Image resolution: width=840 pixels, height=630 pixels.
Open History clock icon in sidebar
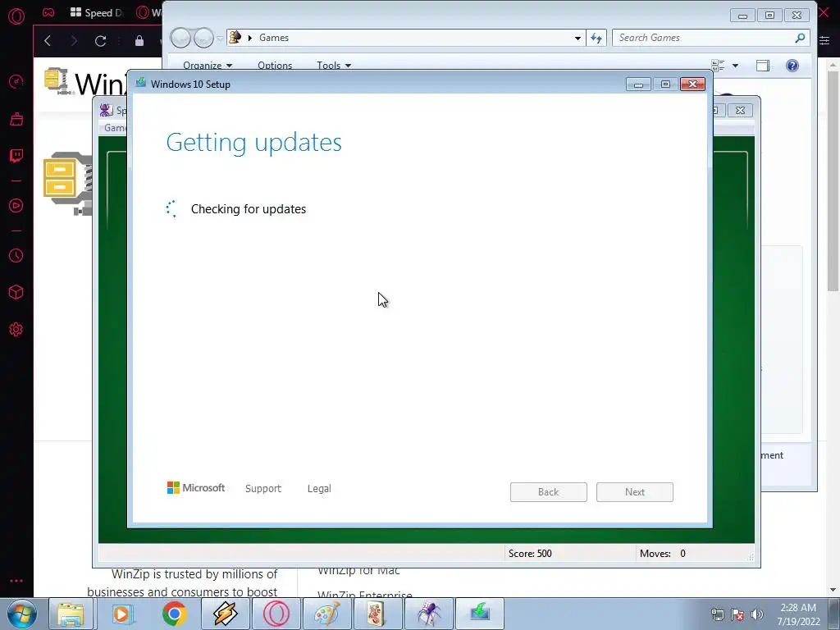tap(16, 256)
